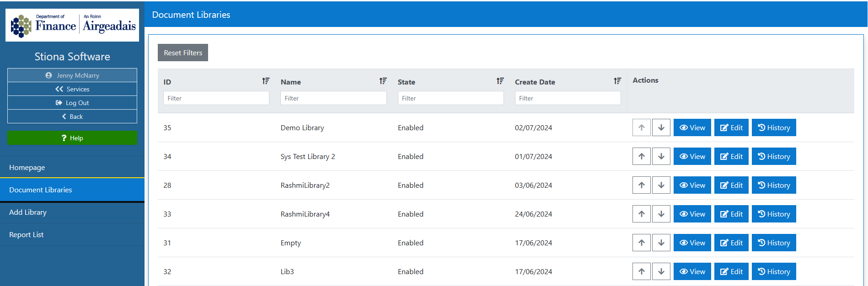The height and width of the screenshot is (286, 868).
Task: Sort the table by Name column icon
Action: pyautogui.click(x=383, y=81)
